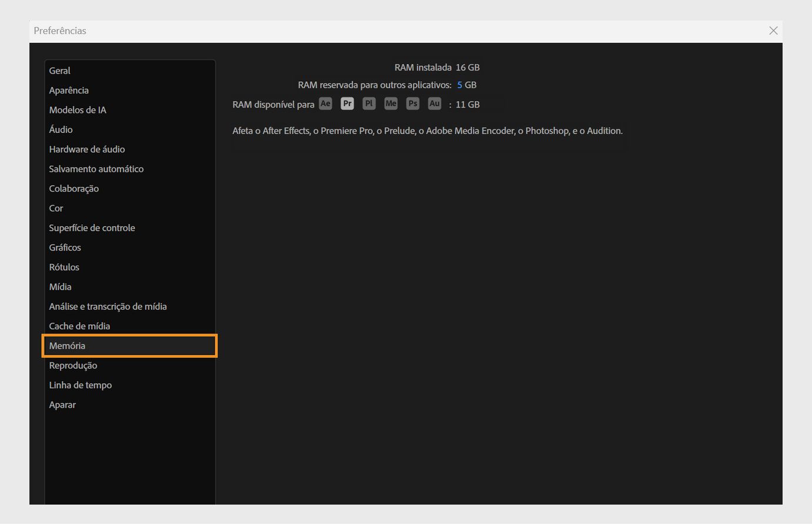Open the Modelos de IA settings
Viewport: 812px width, 524px height.
tap(77, 109)
